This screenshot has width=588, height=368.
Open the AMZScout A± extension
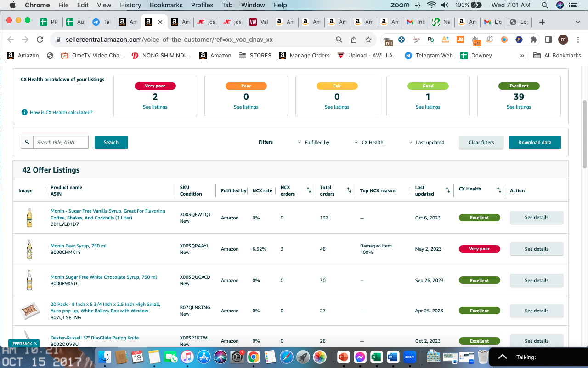pos(445,40)
